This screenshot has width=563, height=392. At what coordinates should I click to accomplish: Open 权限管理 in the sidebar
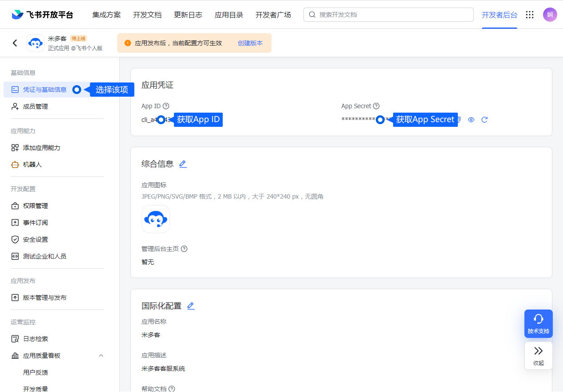pyautogui.click(x=35, y=206)
